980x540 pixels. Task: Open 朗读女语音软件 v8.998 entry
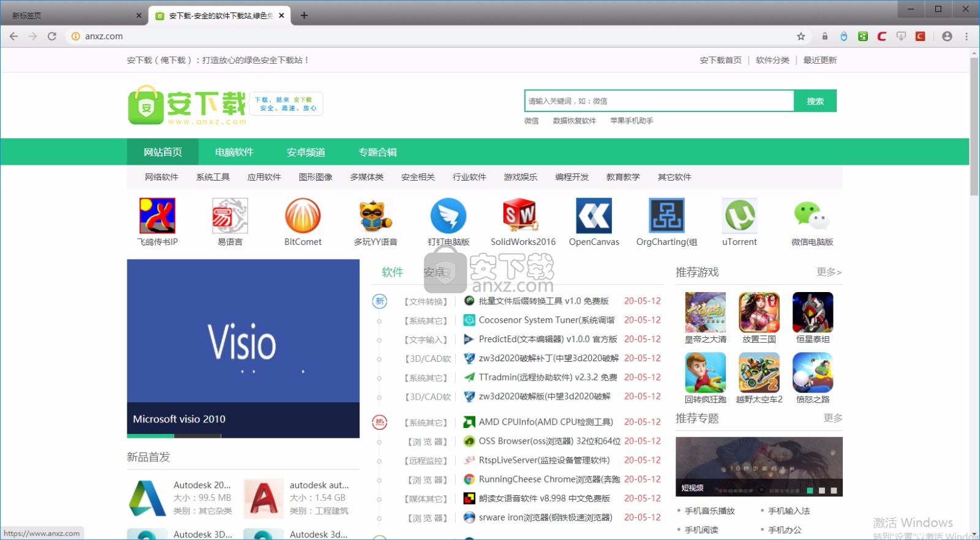pos(544,498)
